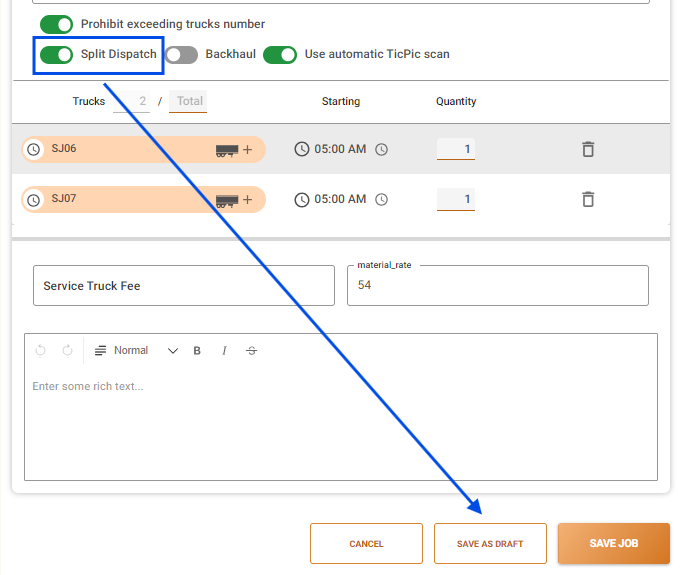Image resolution: width=681 pixels, height=575 pixels.
Task: Delete the SJ06 truck row
Action: click(588, 149)
